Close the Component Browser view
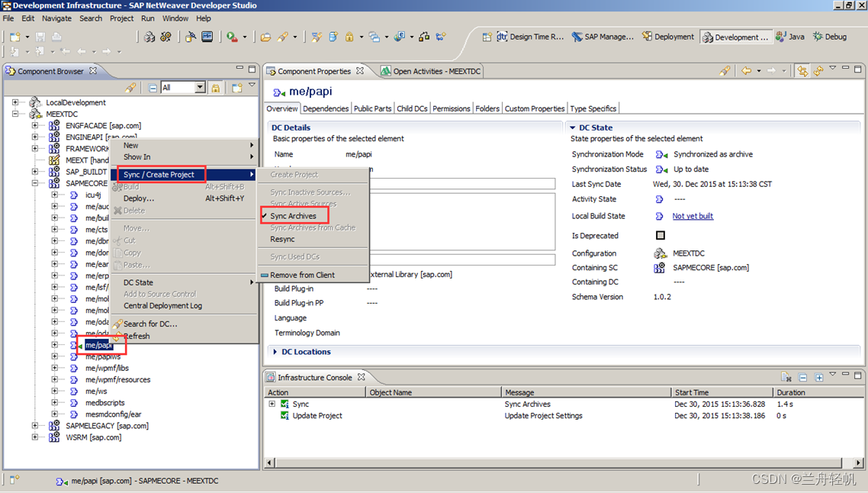Image resolution: width=868 pixels, height=493 pixels. (x=93, y=71)
